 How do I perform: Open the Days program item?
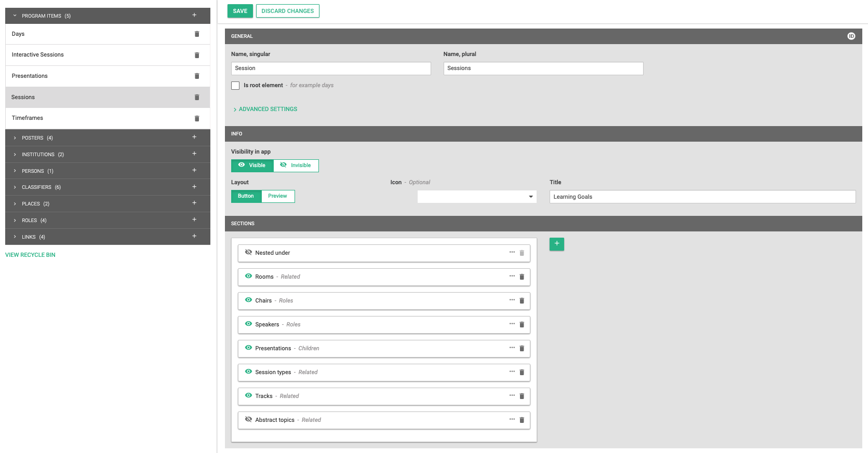click(108, 34)
